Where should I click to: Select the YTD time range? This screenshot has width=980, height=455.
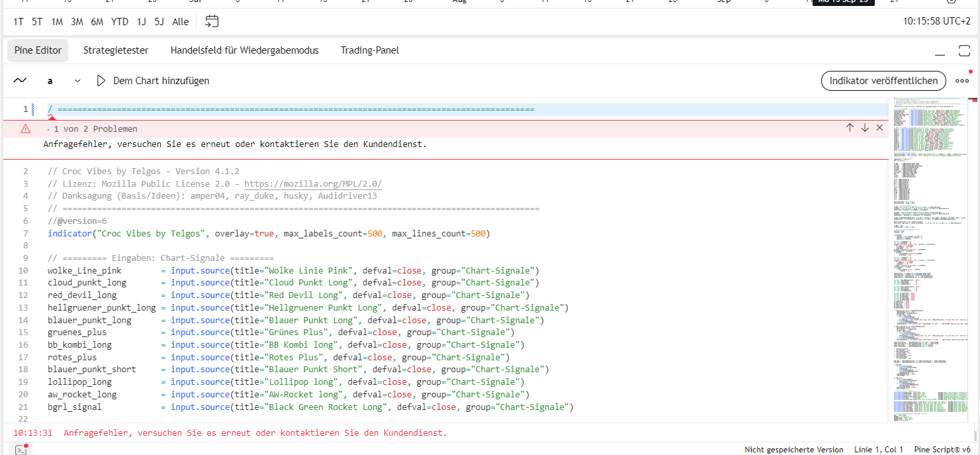(x=120, y=22)
